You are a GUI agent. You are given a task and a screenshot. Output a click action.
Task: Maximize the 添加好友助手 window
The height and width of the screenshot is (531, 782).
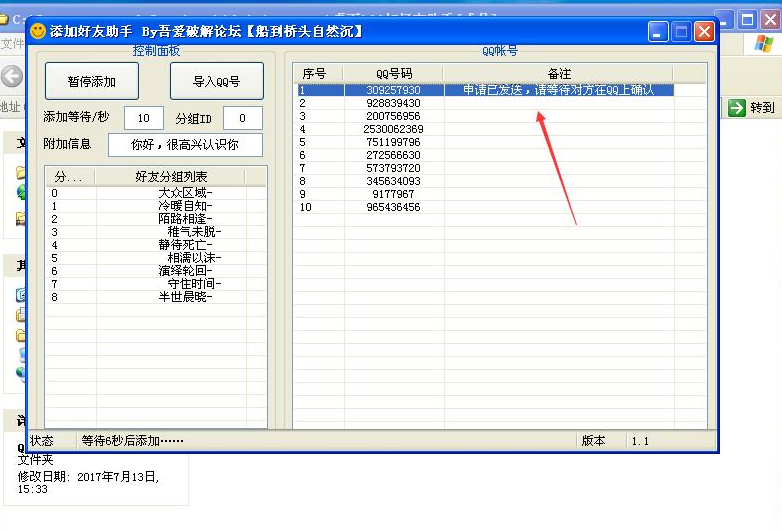681,32
